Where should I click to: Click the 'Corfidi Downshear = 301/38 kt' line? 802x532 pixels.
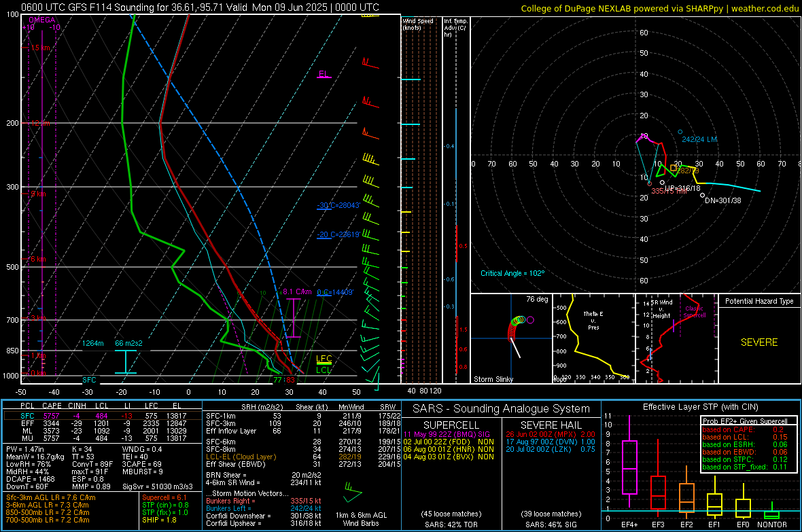(x=264, y=516)
